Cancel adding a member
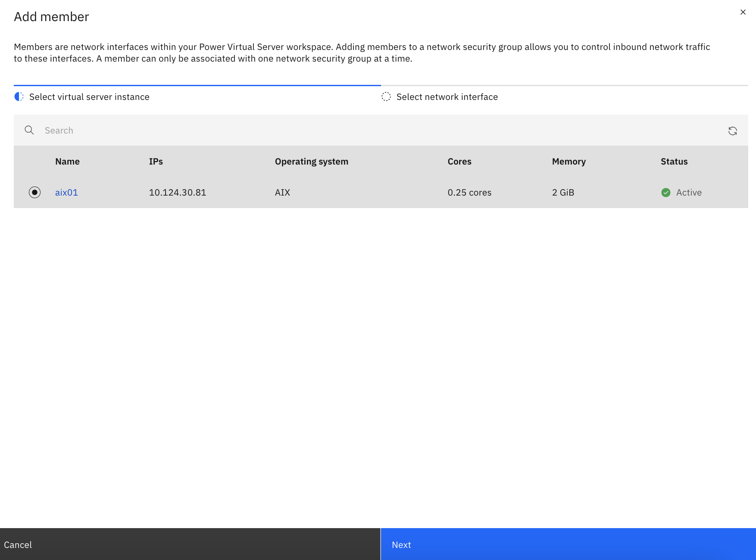This screenshot has width=756, height=560. point(190,544)
